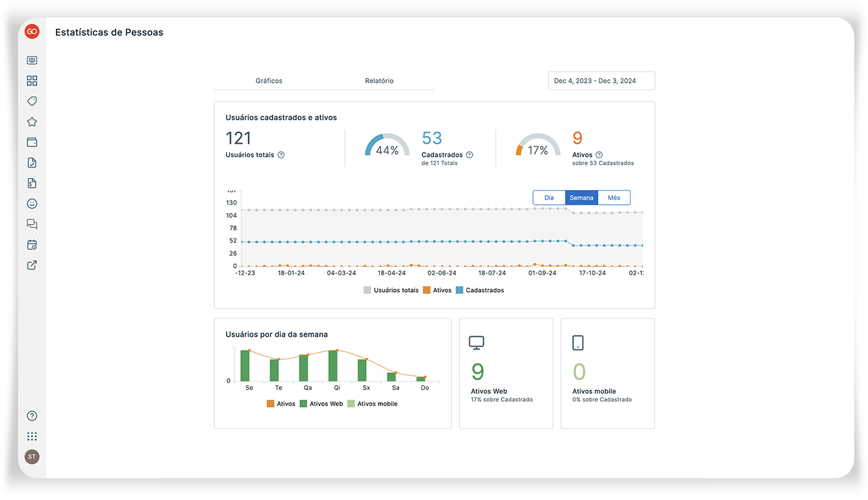Click the green 9 Ativos Web value
868x500 pixels.
click(x=478, y=372)
